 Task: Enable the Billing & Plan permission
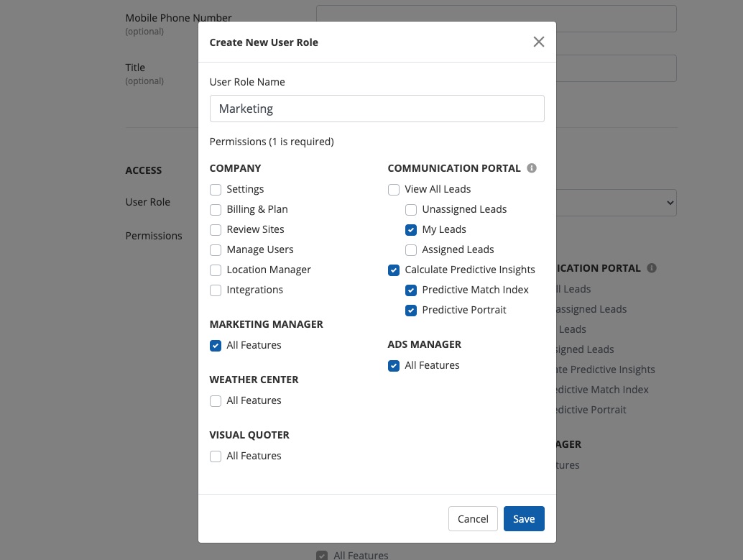pyautogui.click(x=216, y=210)
